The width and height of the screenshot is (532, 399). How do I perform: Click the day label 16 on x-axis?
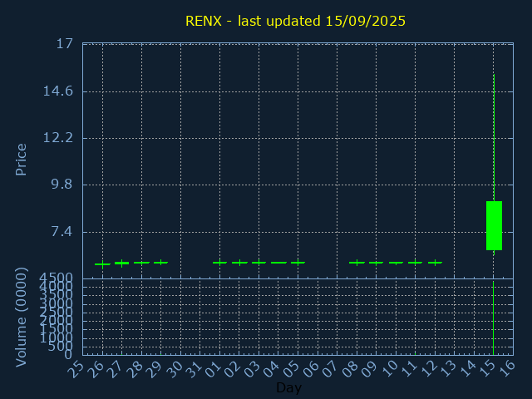[x=506, y=369]
